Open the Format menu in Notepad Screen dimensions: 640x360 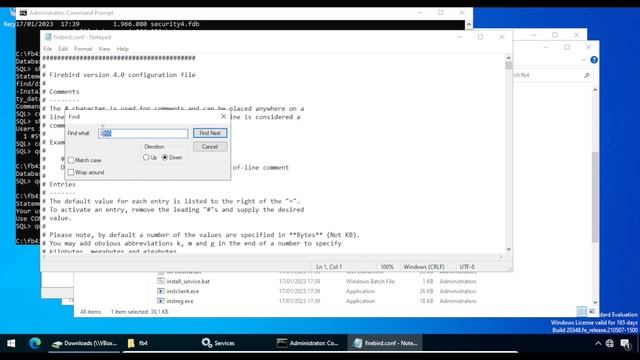coord(83,49)
